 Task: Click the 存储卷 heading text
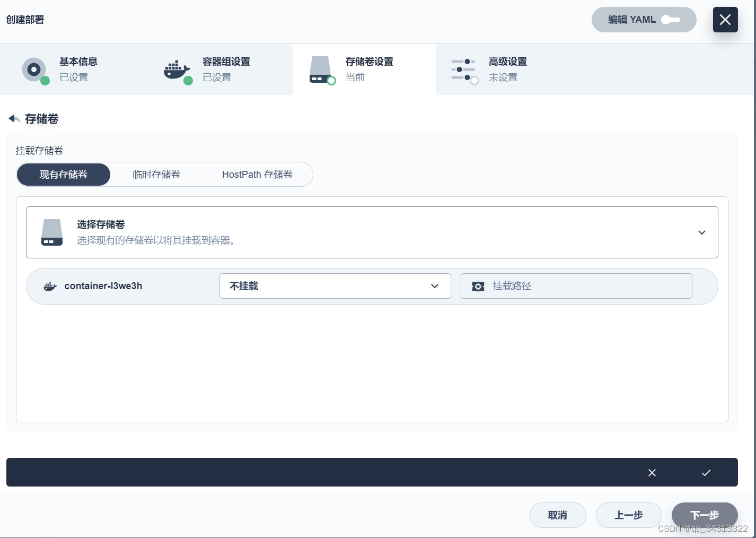click(42, 119)
